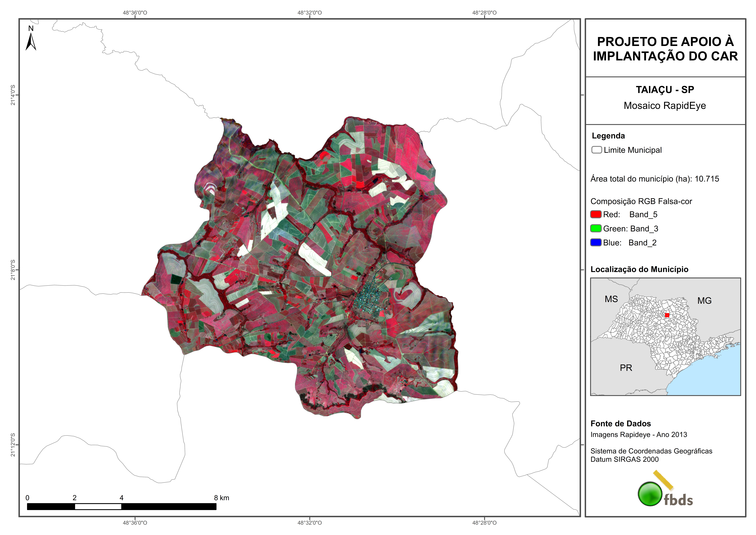Screen dimensions: 756x535
Task: Click the TAIAÇU - SP heading
Action: (x=665, y=90)
